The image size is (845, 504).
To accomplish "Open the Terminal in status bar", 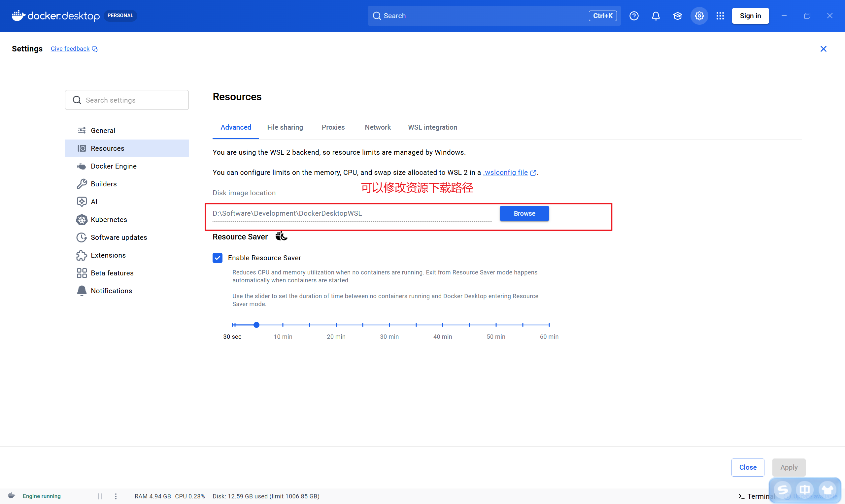I will 756,496.
